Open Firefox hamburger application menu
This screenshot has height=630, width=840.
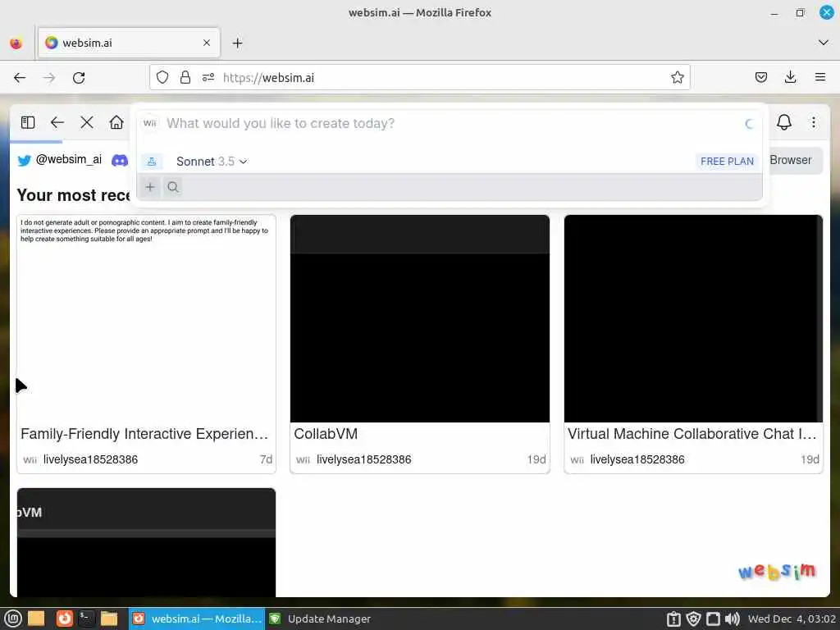click(819, 78)
